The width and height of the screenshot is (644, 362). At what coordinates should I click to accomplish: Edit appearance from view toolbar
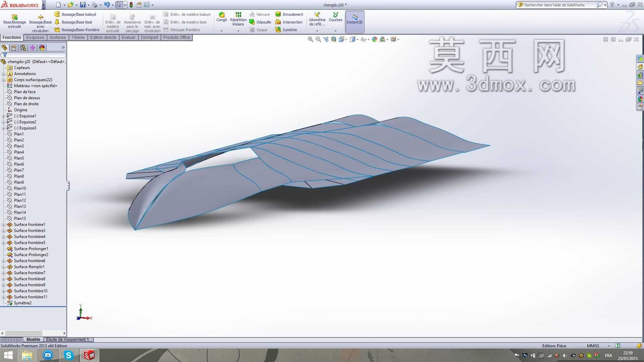[374, 39]
